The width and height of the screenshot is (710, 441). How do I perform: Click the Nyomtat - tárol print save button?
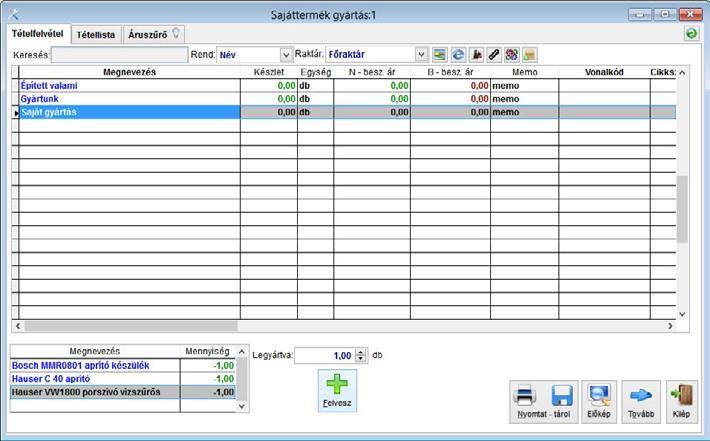[543, 402]
